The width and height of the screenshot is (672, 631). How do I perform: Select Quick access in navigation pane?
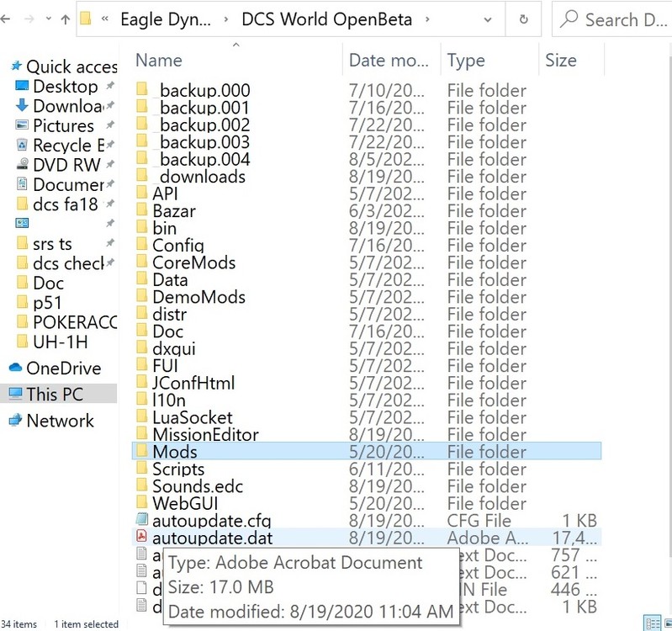63,66
